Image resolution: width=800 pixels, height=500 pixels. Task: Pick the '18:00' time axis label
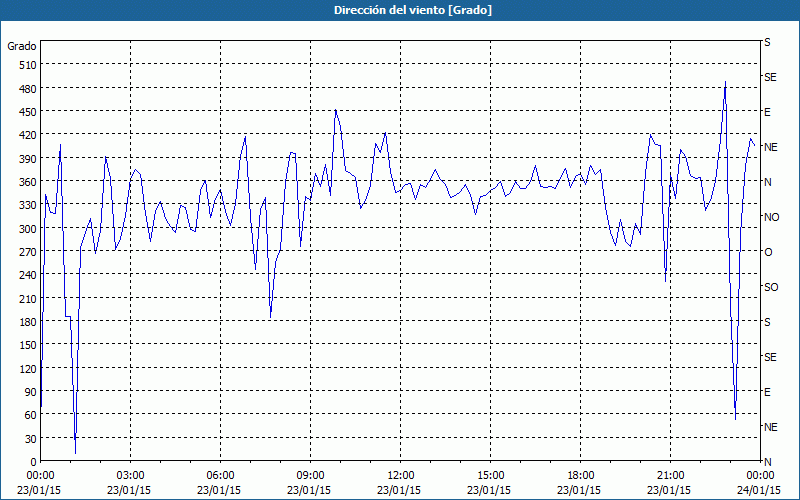[582, 476]
